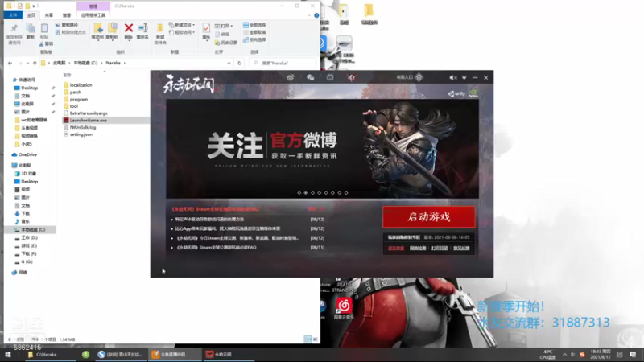Click the Properties checkmark icon
644x362 pixels.
pos(206,28)
